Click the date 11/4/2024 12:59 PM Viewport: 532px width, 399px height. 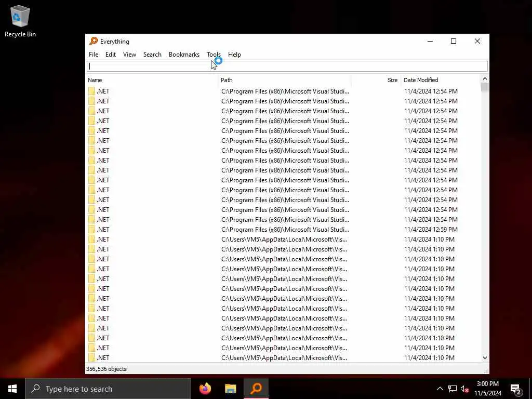click(431, 229)
